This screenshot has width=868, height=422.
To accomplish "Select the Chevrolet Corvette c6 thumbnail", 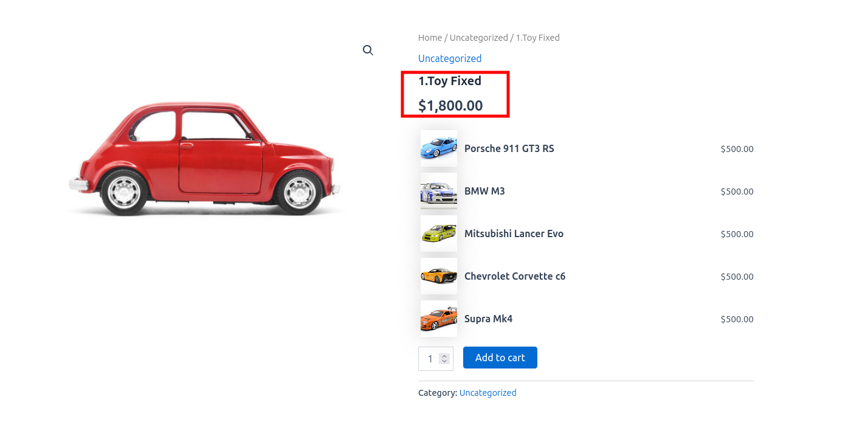I will point(439,276).
